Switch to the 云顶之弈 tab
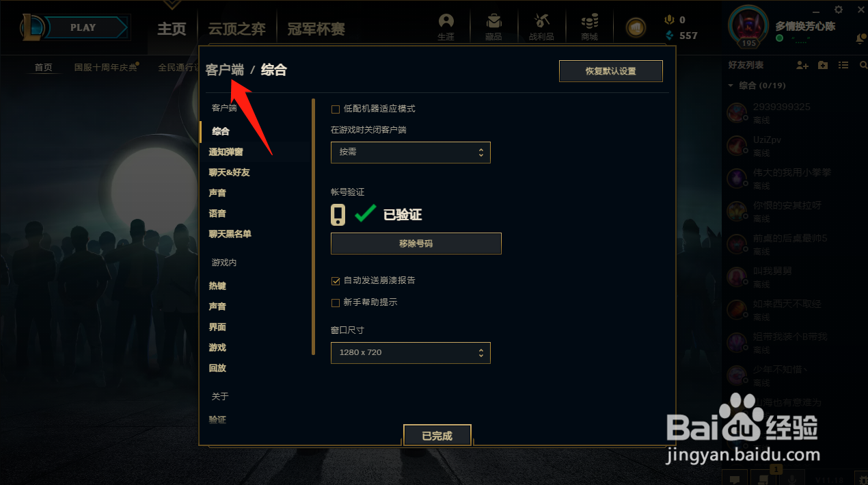 coord(236,29)
